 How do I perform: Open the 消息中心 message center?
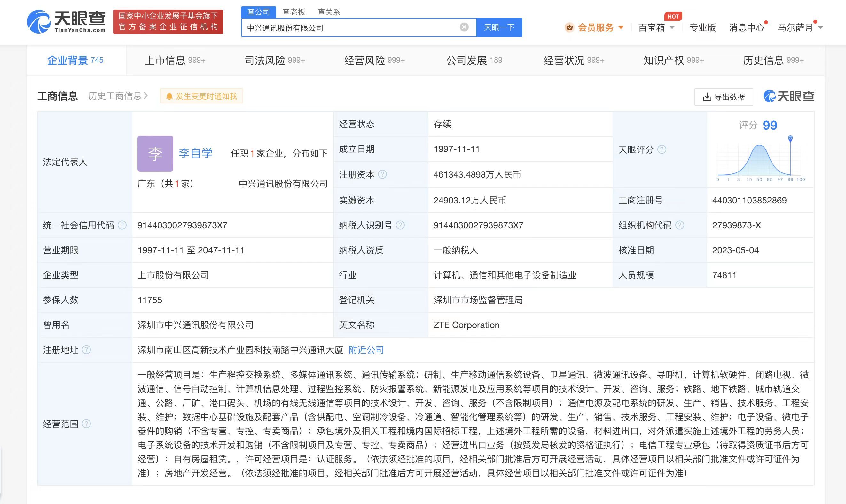pos(747,28)
